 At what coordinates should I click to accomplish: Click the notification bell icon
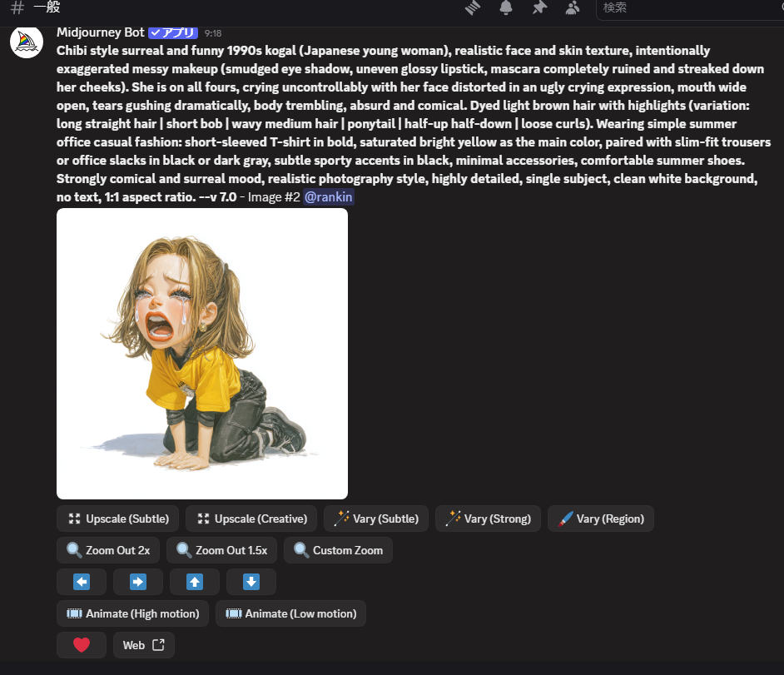click(506, 7)
